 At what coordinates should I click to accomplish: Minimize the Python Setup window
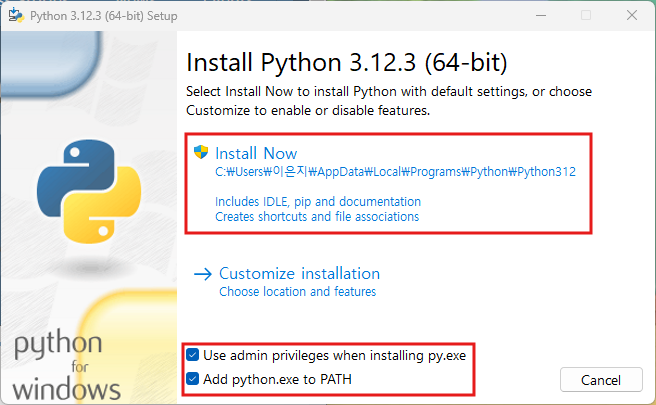pyautogui.click(x=541, y=15)
